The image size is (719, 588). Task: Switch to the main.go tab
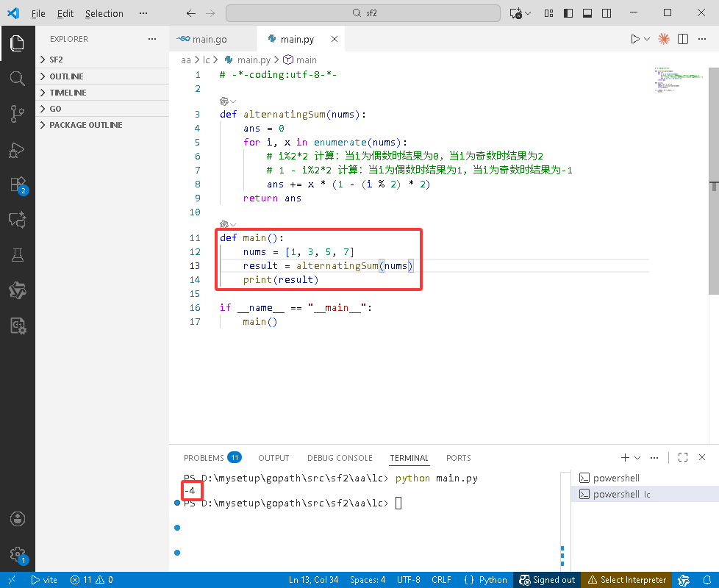212,39
